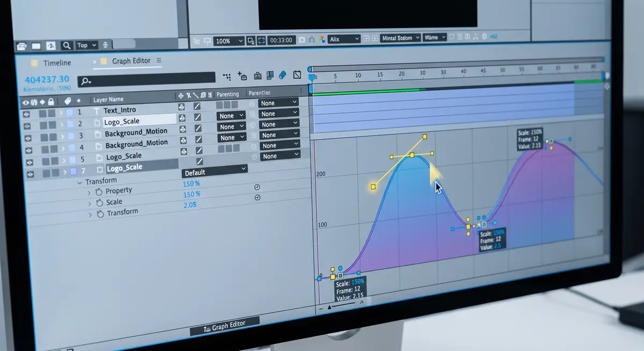644x351 pixels.
Task: Open the Wame dropdown in viewer bar
Action: point(434,38)
